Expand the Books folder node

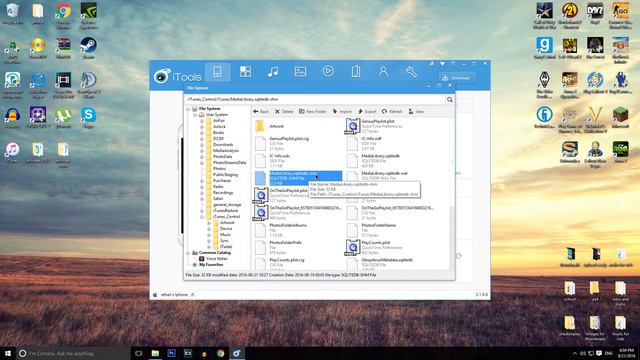click(202, 133)
